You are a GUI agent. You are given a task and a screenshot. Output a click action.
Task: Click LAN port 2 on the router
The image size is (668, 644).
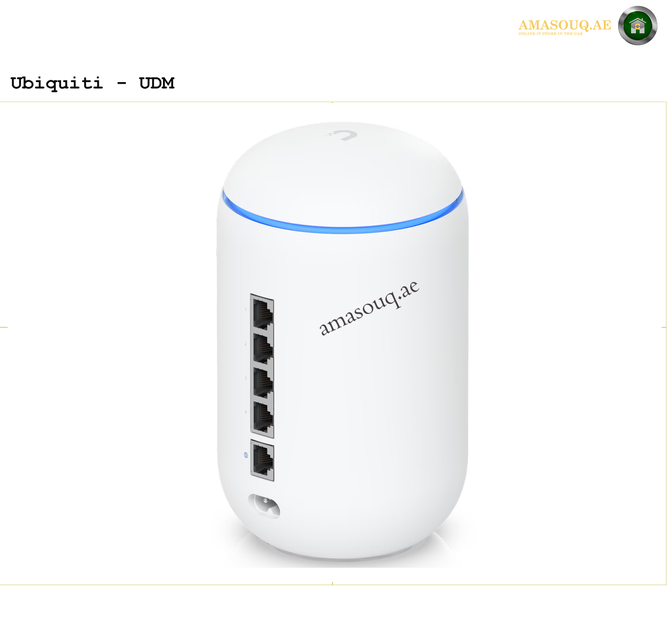(263, 348)
